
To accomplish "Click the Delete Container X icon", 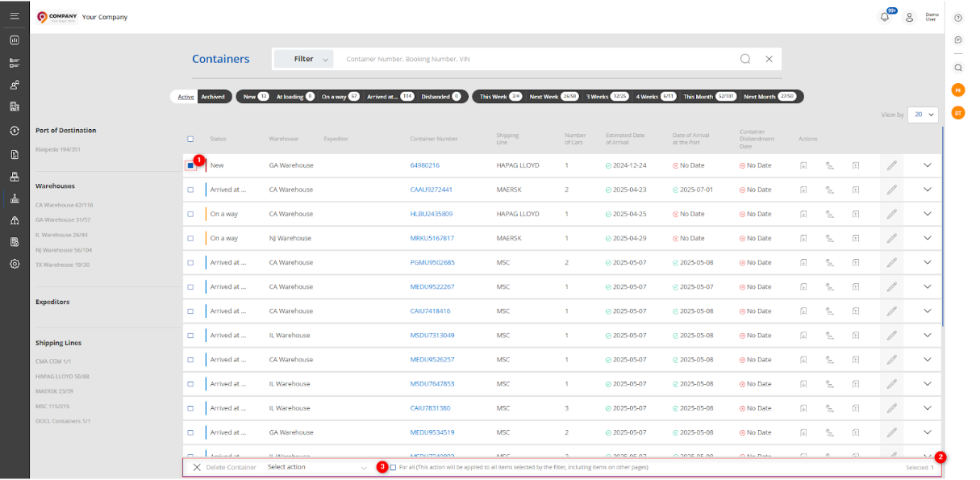I will tap(197, 467).
